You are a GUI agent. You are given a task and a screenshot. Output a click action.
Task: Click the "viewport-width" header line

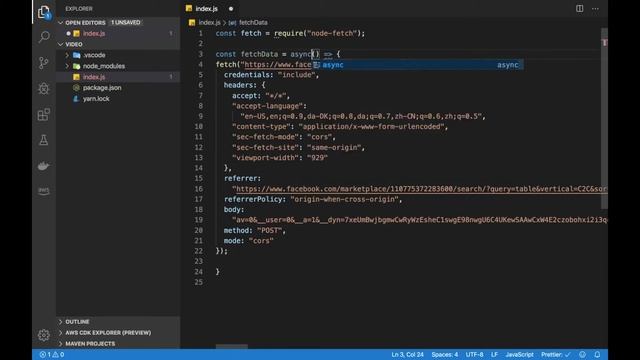point(280,158)
